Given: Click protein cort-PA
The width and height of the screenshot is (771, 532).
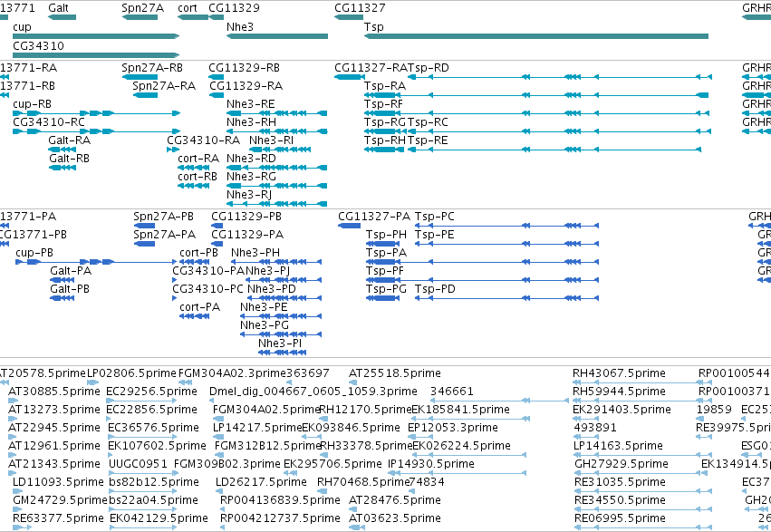Looking at the screenshot, I should (x=195, y=316).
